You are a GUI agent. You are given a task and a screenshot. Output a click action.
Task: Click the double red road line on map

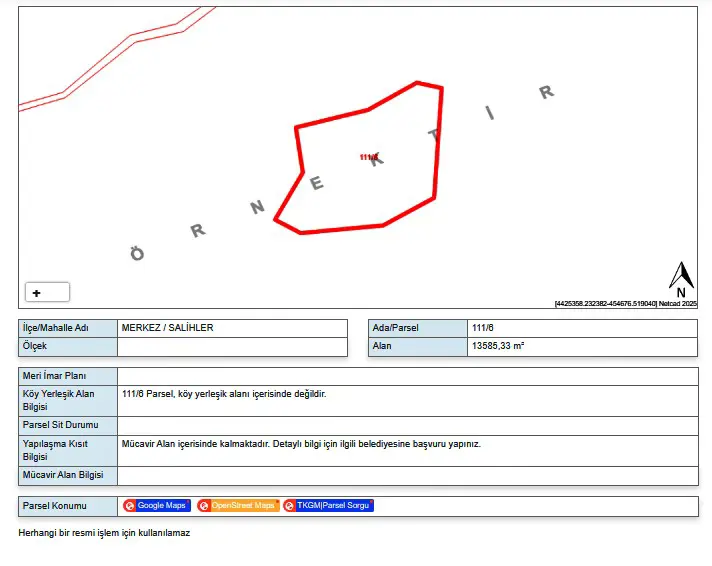99,66
